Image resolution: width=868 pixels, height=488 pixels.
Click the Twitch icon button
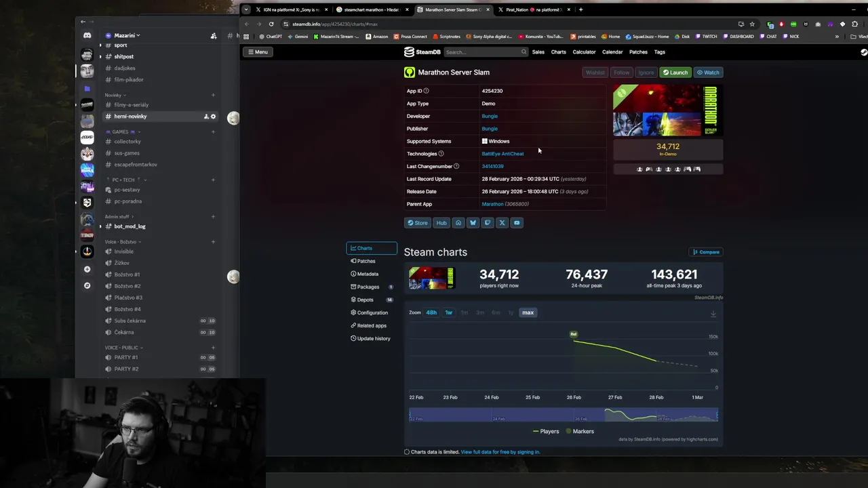pyautogui.click(x=487, y=222)
